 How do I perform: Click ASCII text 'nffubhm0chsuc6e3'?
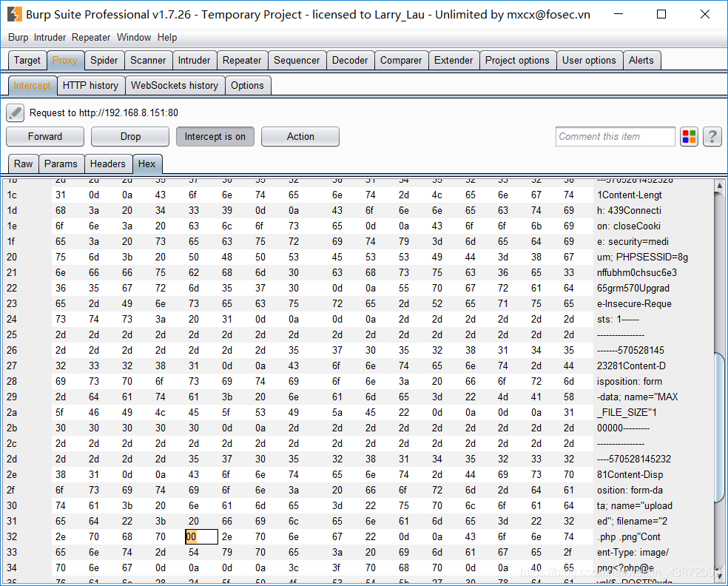pyautogui.click(x=636, y=272)
